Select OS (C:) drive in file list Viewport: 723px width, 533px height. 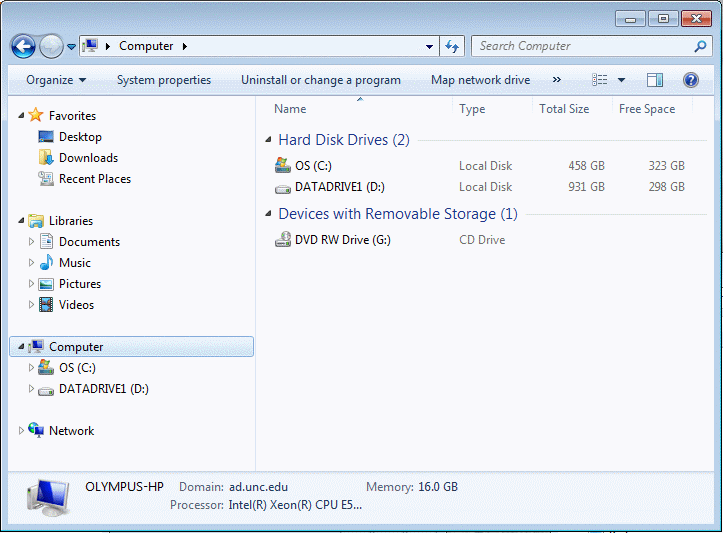pyautogui.click(x=312, y=166)
